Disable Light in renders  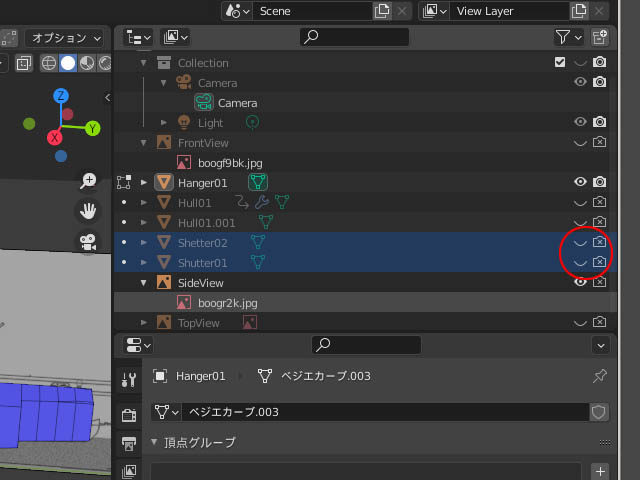pyautogui.click(x=599, y=122)
